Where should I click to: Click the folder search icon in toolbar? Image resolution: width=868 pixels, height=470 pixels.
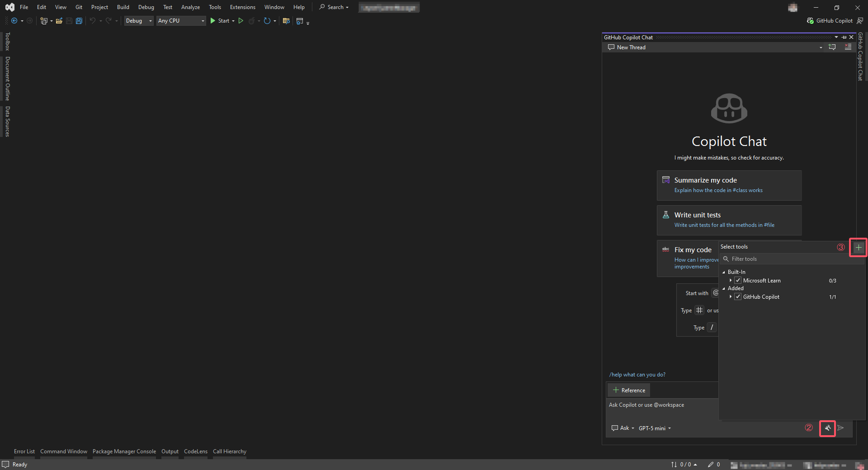pos(286,21)
